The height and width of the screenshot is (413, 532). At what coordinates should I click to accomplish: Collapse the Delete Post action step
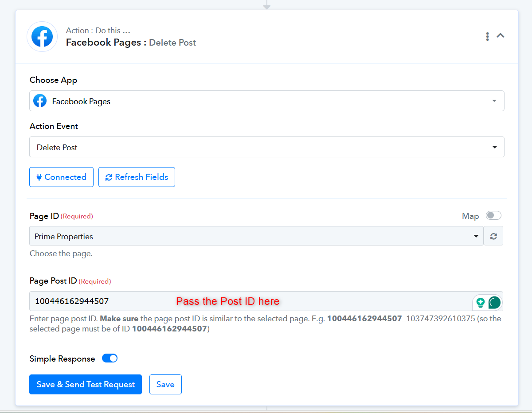point(501,35)
